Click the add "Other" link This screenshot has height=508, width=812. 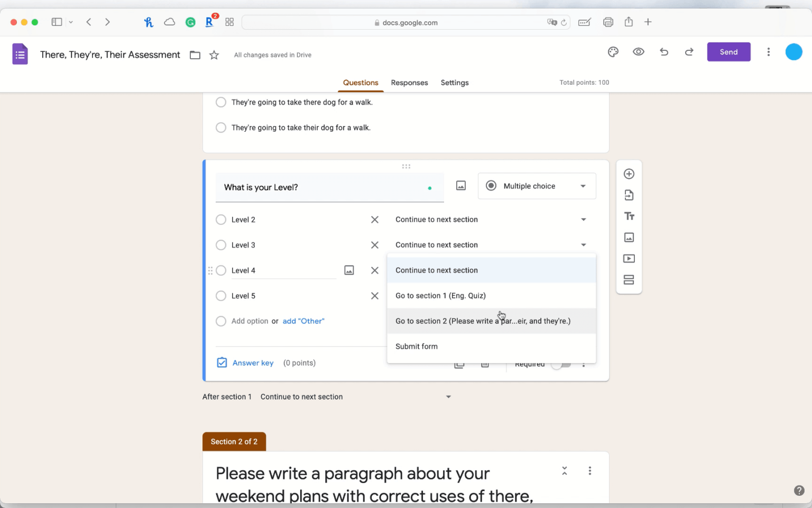pyautogui.click(x=303, y=321)
